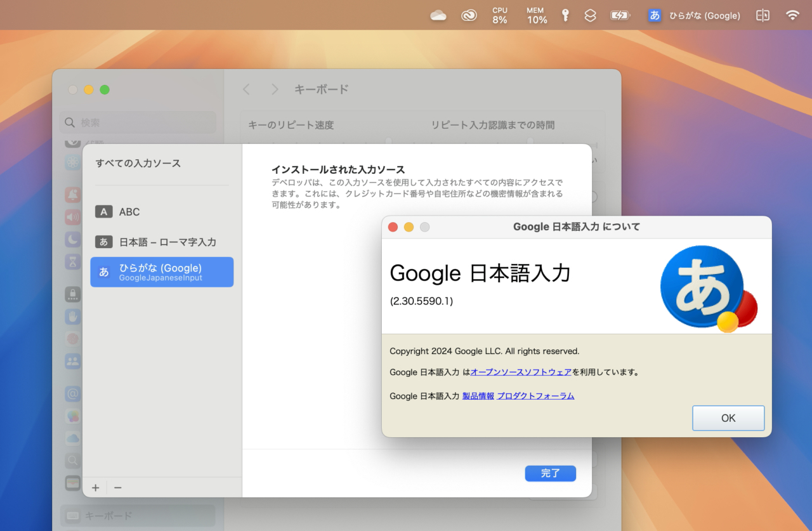Open the MEM 10% monitor in menu bar
Viewport: 812px width, 531px height.
tap(537, 15)
